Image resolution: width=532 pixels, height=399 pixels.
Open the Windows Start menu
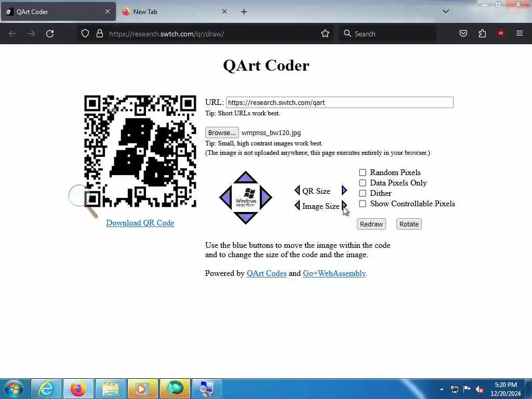click(x=14, y=389)
